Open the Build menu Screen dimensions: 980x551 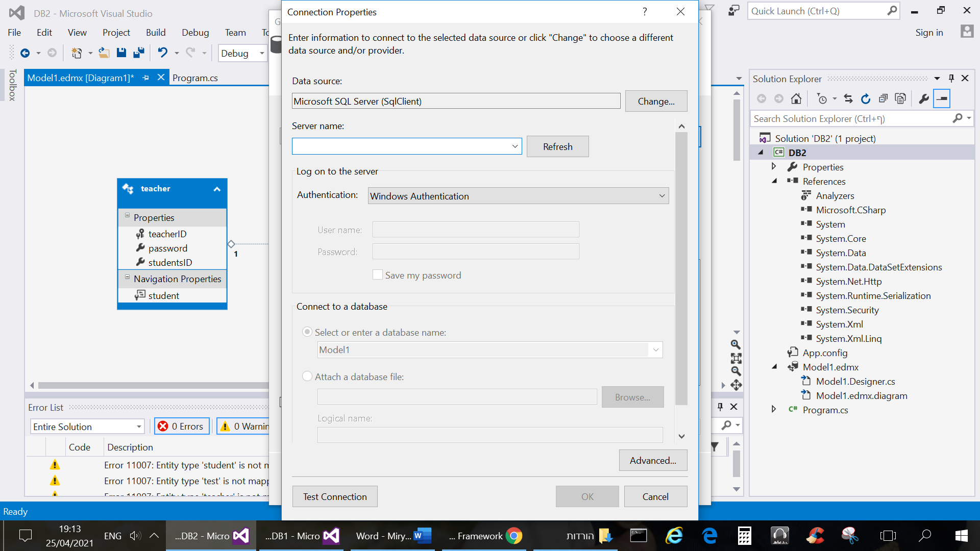155,33
